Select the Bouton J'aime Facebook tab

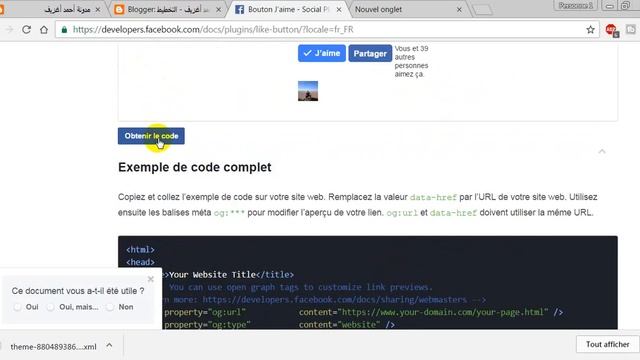coord(288,9)
